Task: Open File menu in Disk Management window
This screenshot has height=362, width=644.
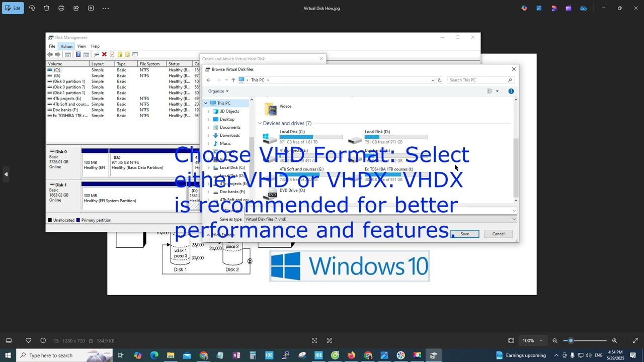Action: click(52, 46)
